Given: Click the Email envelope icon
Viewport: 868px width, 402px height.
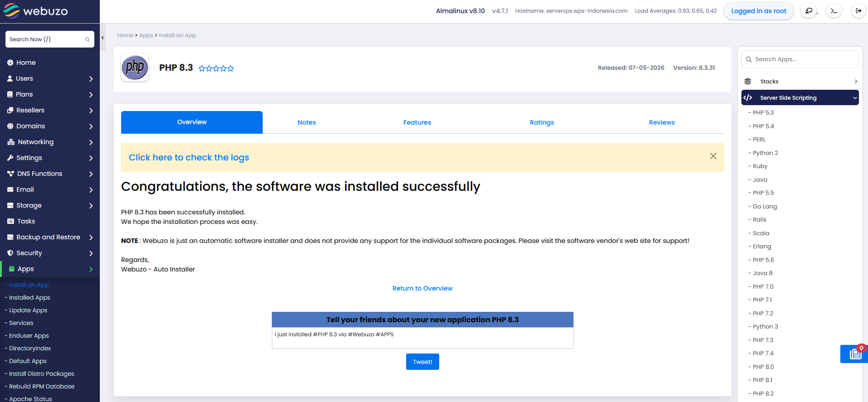Looking at the screenshot, I should point(10,189).
